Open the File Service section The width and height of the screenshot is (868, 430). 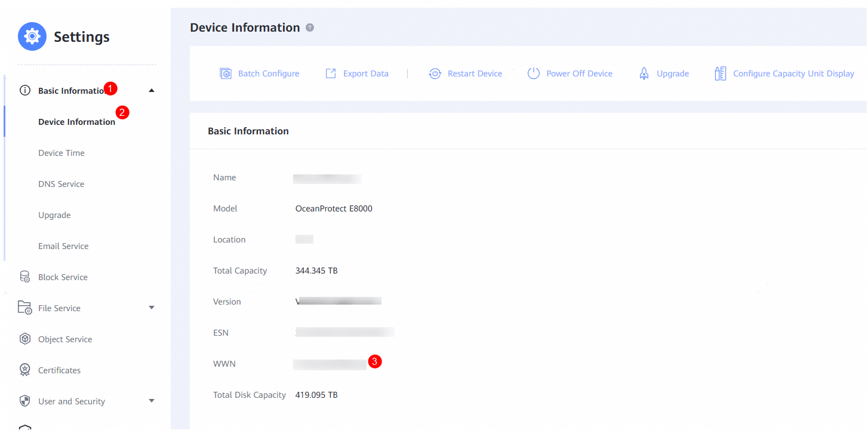click(59, 308)
